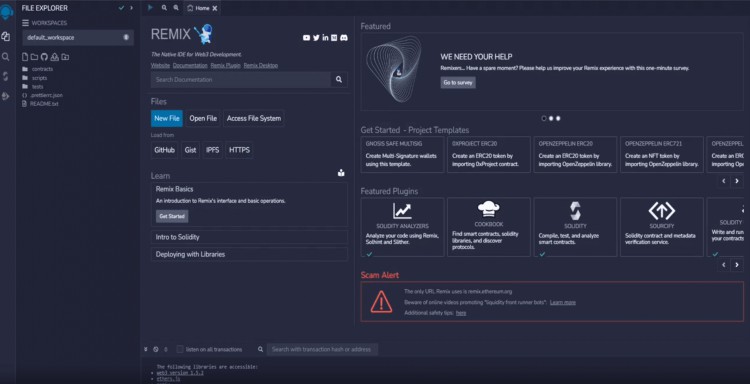The image size is (750, 384).
Task: Open the Sourcify plugin card
Action: [662, 227]
